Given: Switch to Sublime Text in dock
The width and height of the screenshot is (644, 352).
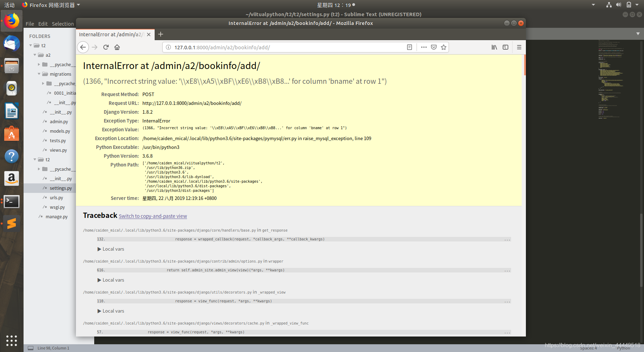Looking at the screenshot, I should [12, 224].
